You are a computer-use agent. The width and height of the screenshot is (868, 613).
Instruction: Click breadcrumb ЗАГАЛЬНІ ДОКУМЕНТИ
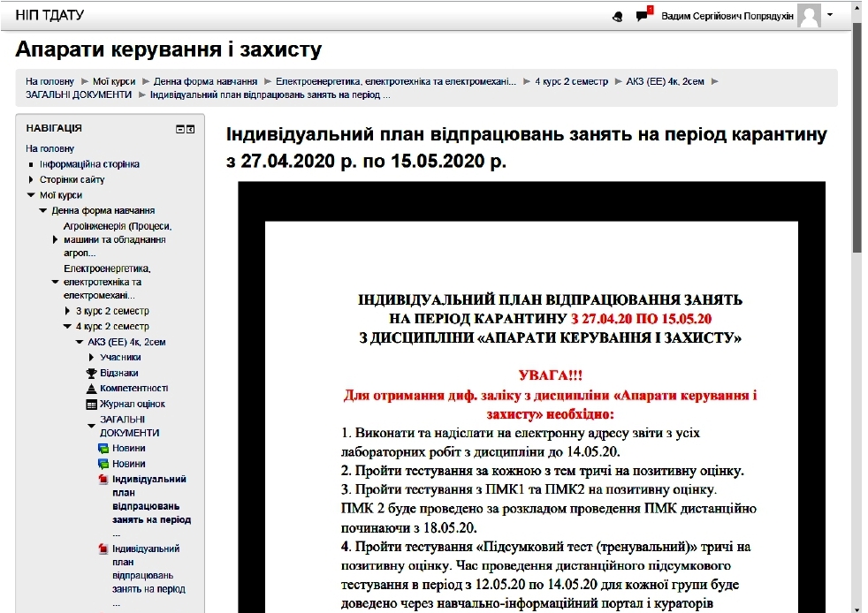pyautogui.click(x=79, y=95)
